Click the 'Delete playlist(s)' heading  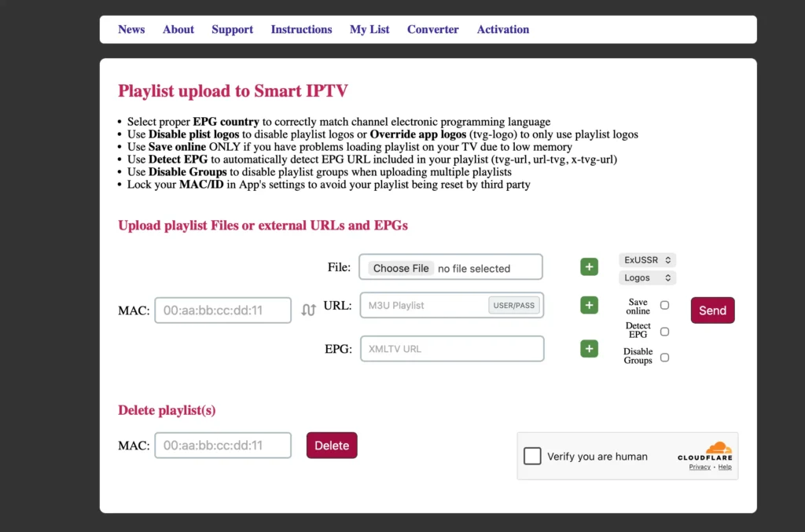[167, 410]
